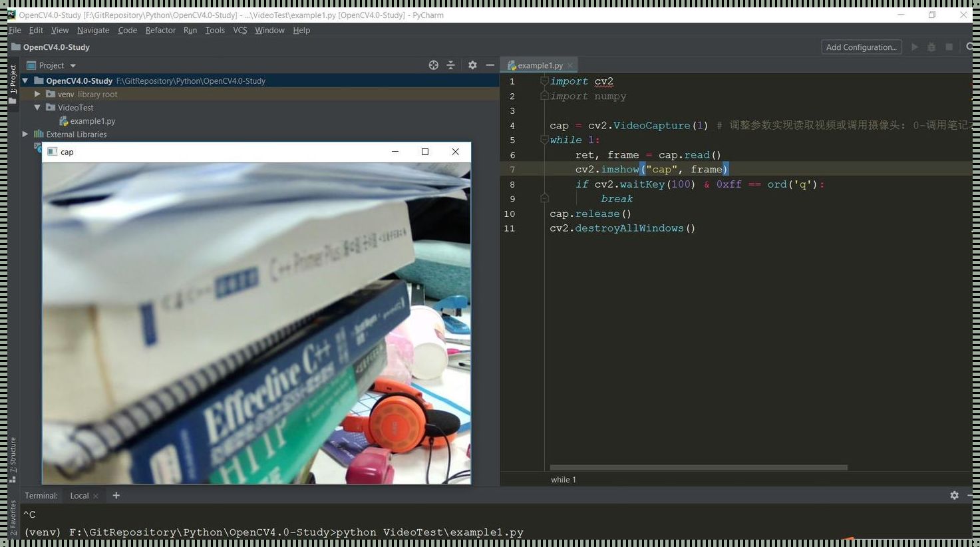Click destroyAllWindows on line 11
The image size is (980, 547).
point(629,228)
